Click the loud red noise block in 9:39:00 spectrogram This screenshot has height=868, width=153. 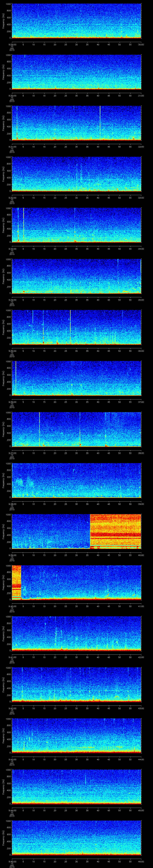(x=116, y=531)
